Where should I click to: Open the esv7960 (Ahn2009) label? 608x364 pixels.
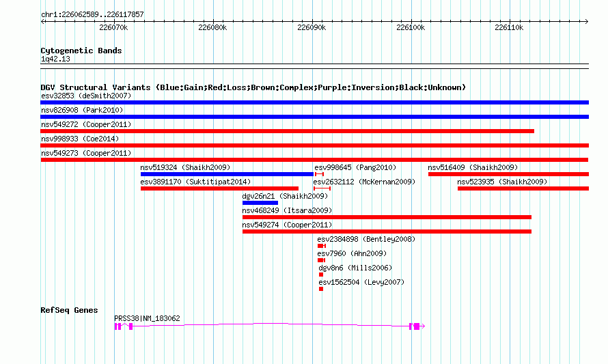tap(352, 253)
